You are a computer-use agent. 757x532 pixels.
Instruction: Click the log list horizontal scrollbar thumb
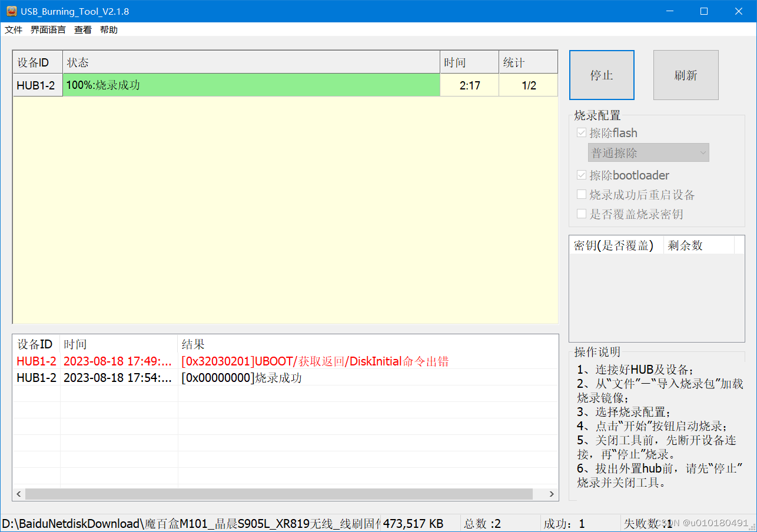click(278, 494)
